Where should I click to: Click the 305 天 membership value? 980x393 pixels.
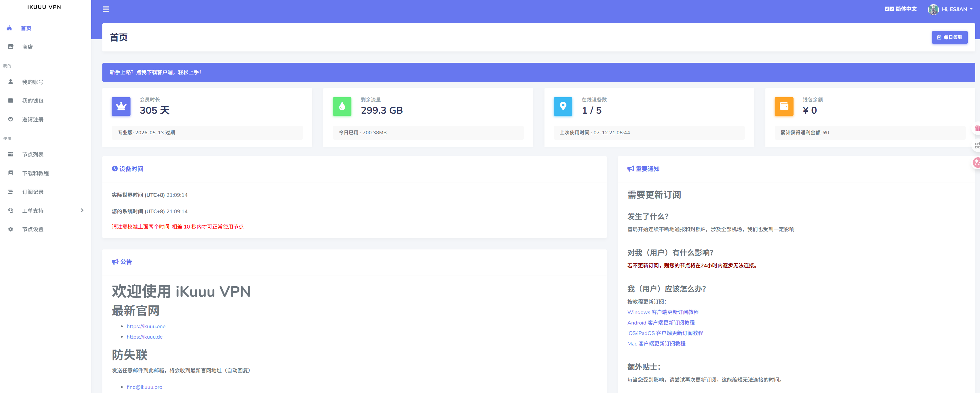(154, 110)
